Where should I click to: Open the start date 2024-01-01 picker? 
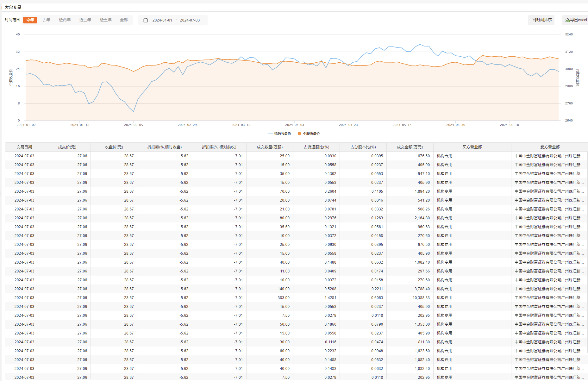click(x=162, y=20)
